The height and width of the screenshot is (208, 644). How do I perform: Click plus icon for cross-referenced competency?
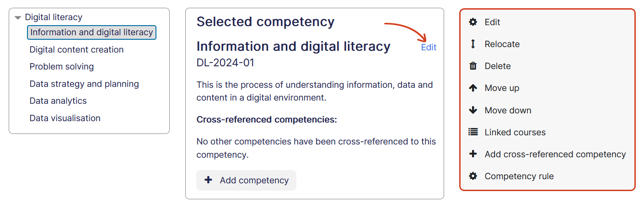pyautogui.click(x=473, y=154)
